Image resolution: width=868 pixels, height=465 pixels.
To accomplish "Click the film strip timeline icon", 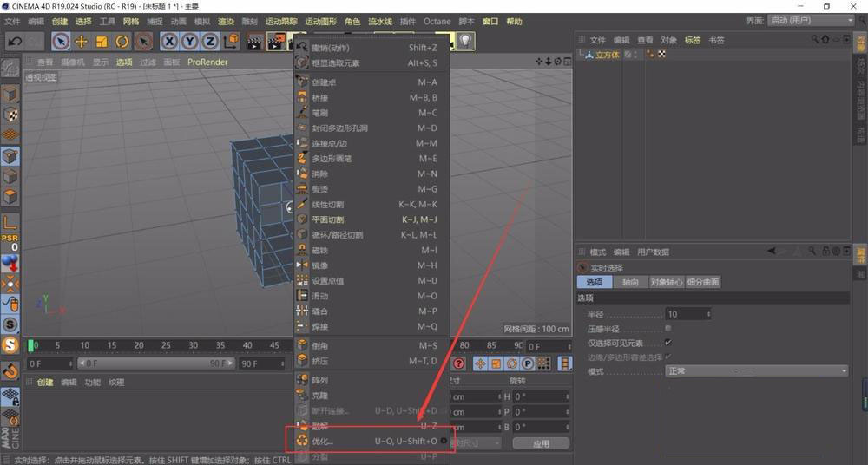I will pyautogui.click(x=565, y=363).
